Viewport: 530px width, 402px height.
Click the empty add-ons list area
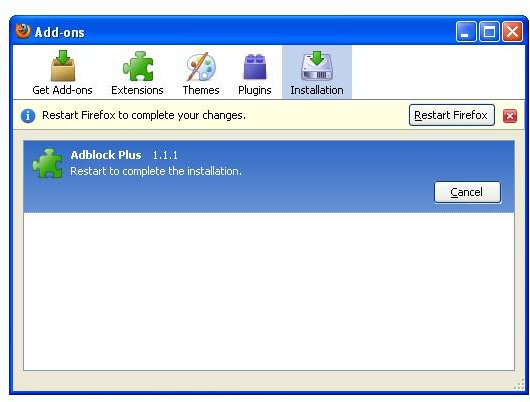269,291
